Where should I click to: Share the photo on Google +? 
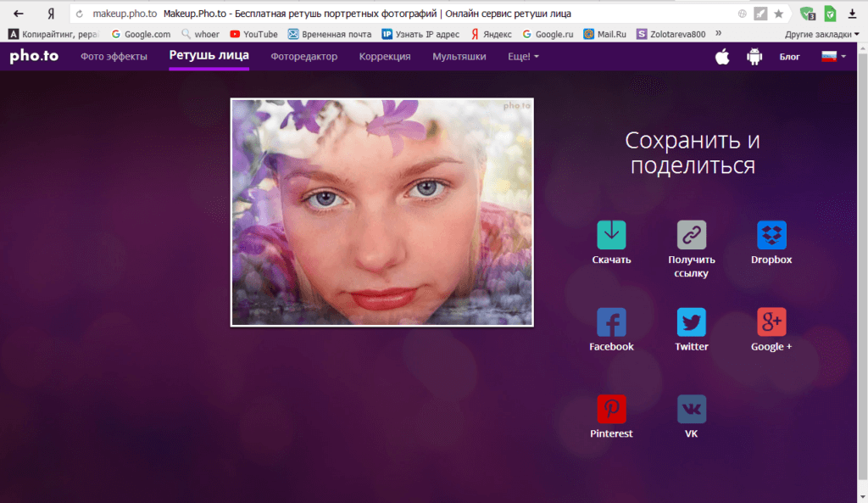click(x=771, y=321)
